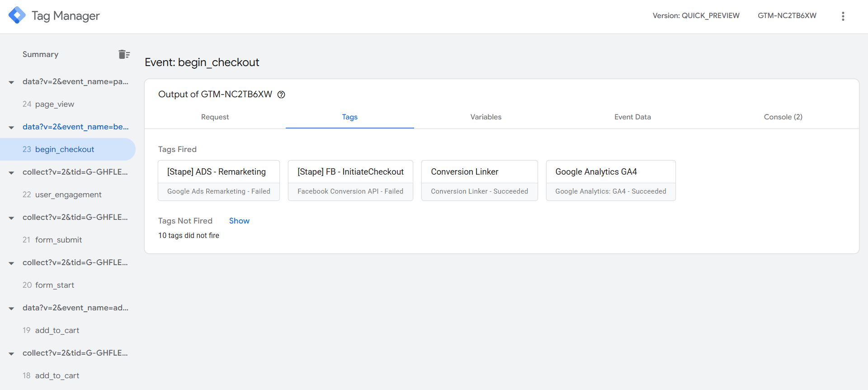Collapse the collect request above form_submit
The height and width of the screenshot is (390, 868).
coord(11,218)
